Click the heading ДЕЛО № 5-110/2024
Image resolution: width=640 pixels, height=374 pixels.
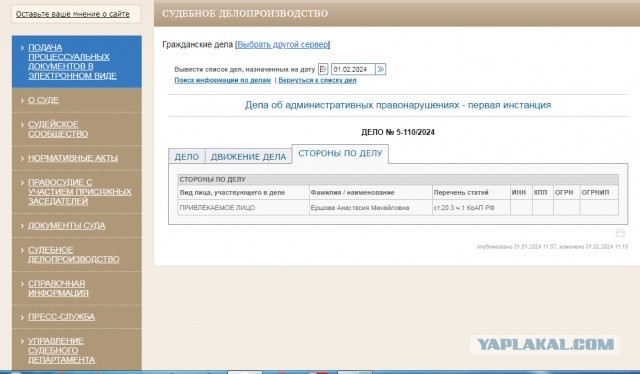pyautogui.click(x=398, y=132)
